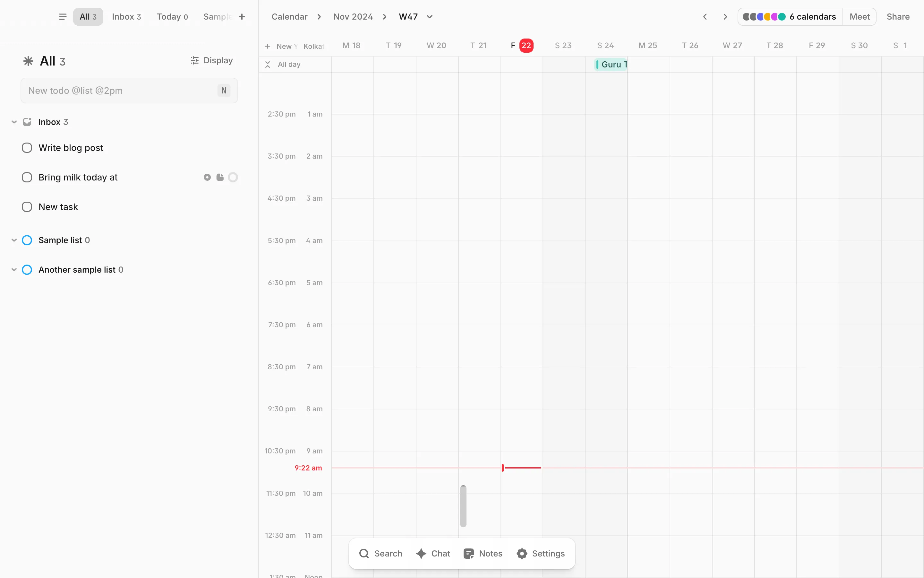
Task: Add a new timezone with plus icon
Action: (268, 46)
